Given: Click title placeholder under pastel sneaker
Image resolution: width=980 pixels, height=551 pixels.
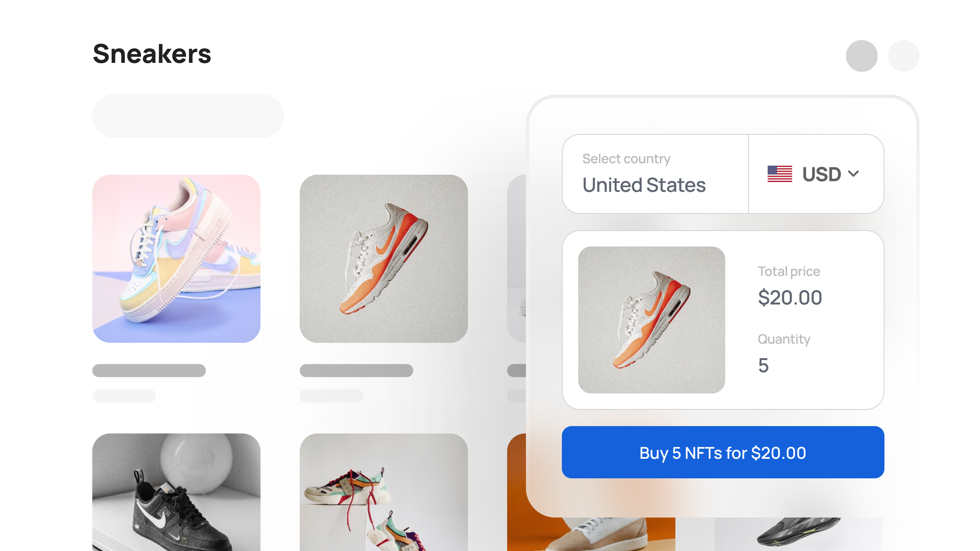Looking at the screenshot, I should (x=149, y=371).
